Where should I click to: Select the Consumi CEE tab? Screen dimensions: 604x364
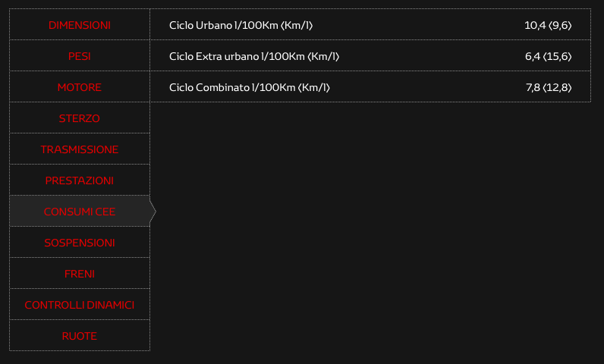80,212
